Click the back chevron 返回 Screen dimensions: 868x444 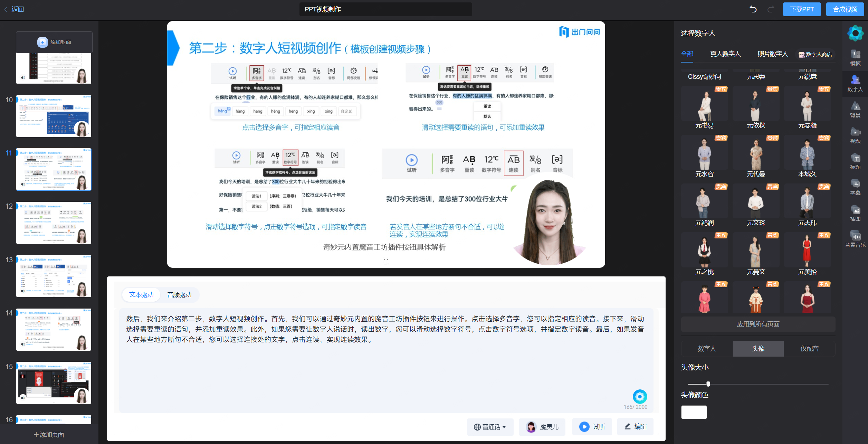(14, 9)
